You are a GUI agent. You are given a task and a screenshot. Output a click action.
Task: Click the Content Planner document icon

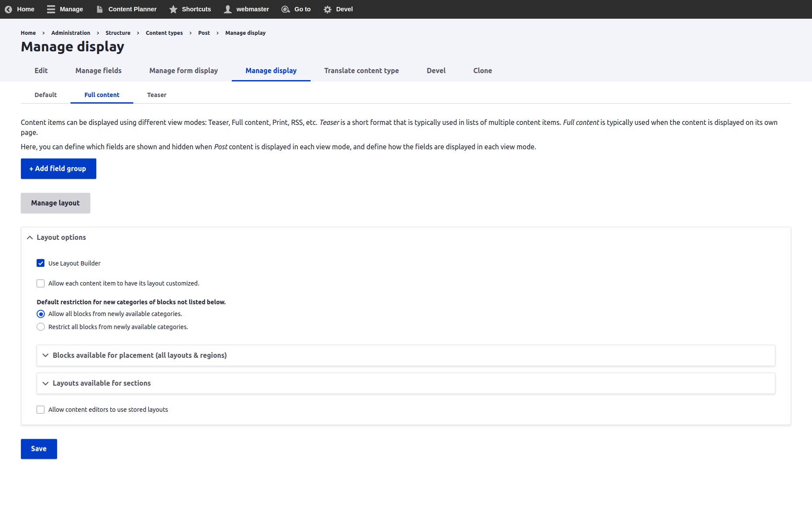100,9
